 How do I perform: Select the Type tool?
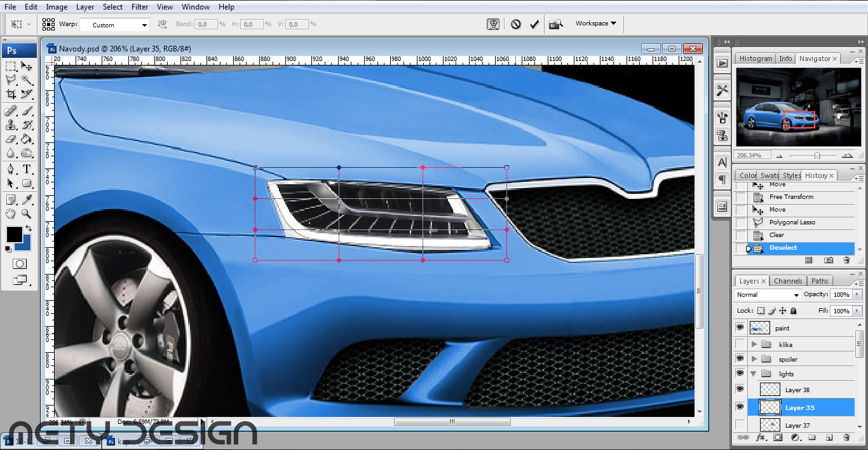pos(27,169)
